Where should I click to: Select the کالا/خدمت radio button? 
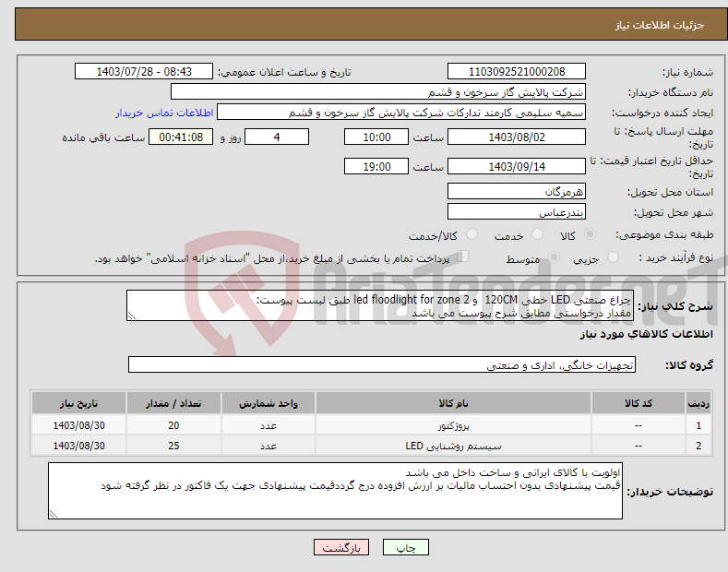[x=471, y=234]
